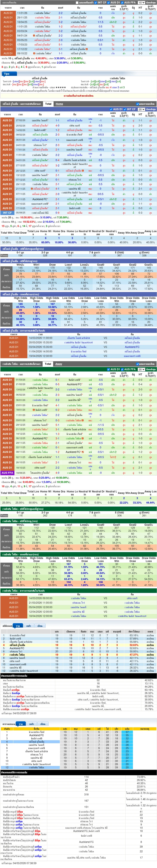Switch to Away tab in Wellington results

pos(59,364)
